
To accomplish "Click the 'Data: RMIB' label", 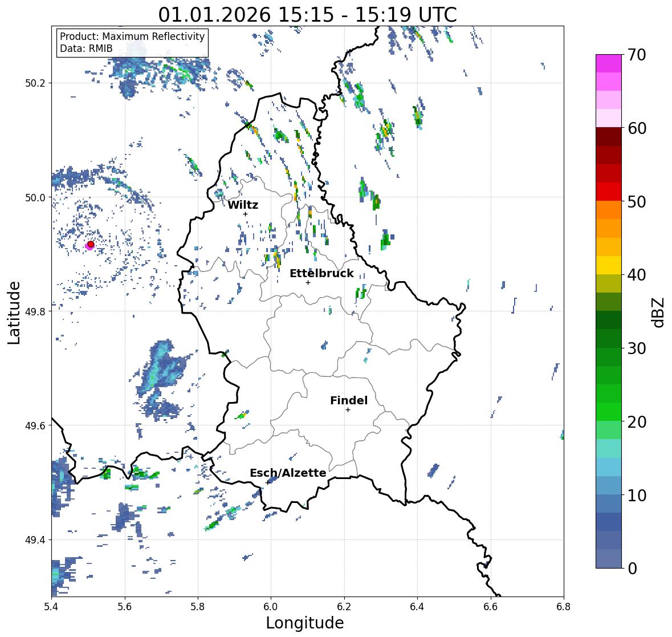I will coord(86,48).
